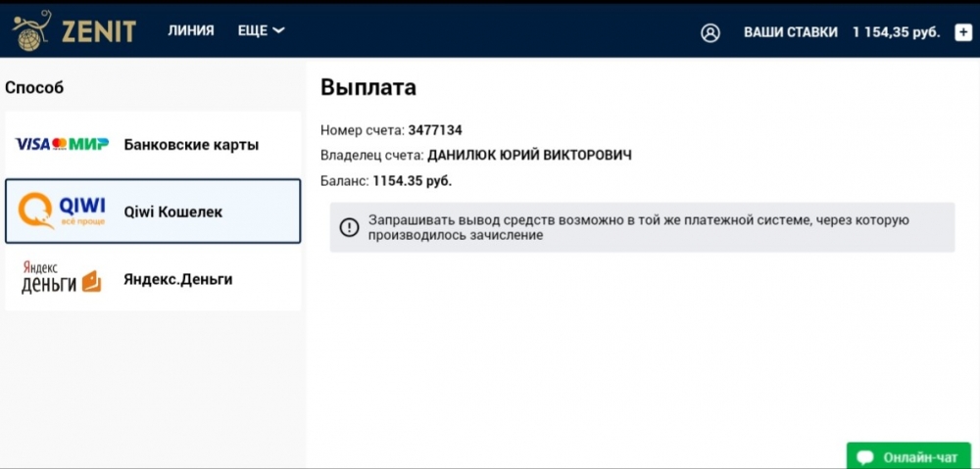Click the Visa Mastercard Mir logo
This screenshot has width=980, height=469.
(62, 145)
